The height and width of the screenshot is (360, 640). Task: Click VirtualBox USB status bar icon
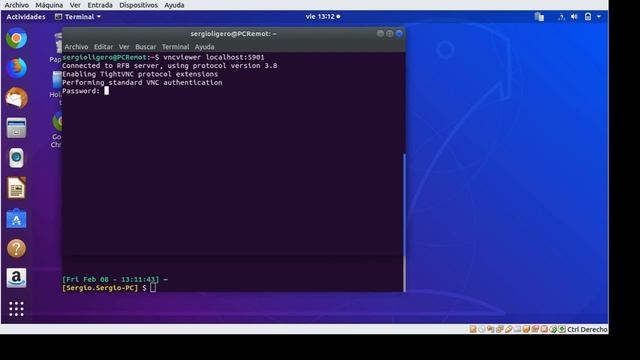point(509,329)
